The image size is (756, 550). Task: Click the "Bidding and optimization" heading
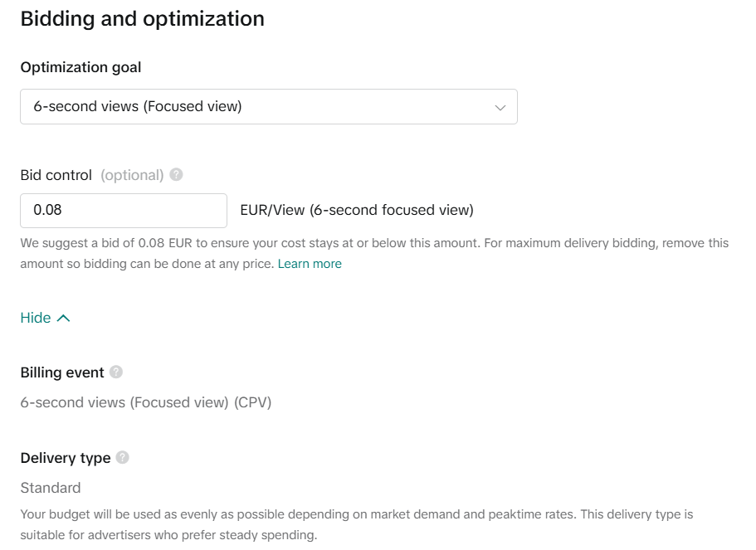(x=142, y=19)
